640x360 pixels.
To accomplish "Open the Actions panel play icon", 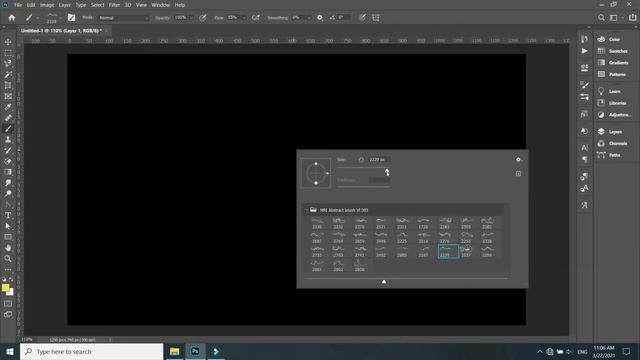I will (584, 51).
